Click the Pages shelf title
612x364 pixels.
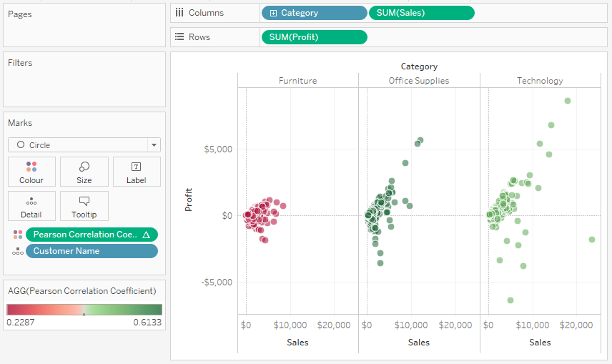click(20, 14)
